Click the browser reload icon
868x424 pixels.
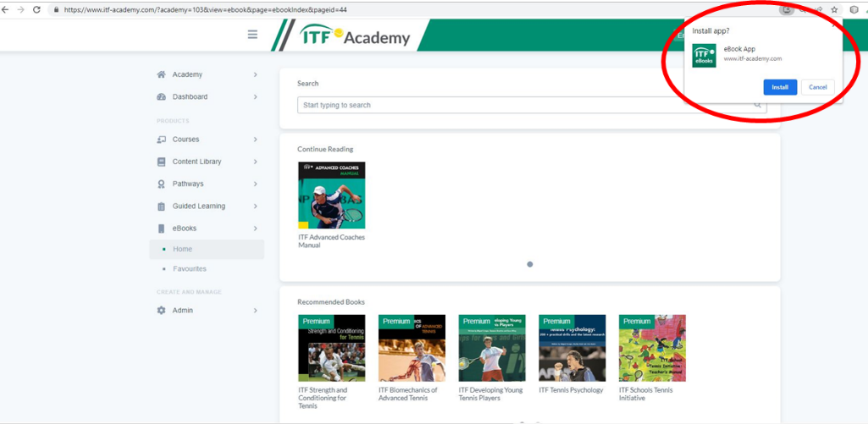pyautogui.click(x=36, y=9)
